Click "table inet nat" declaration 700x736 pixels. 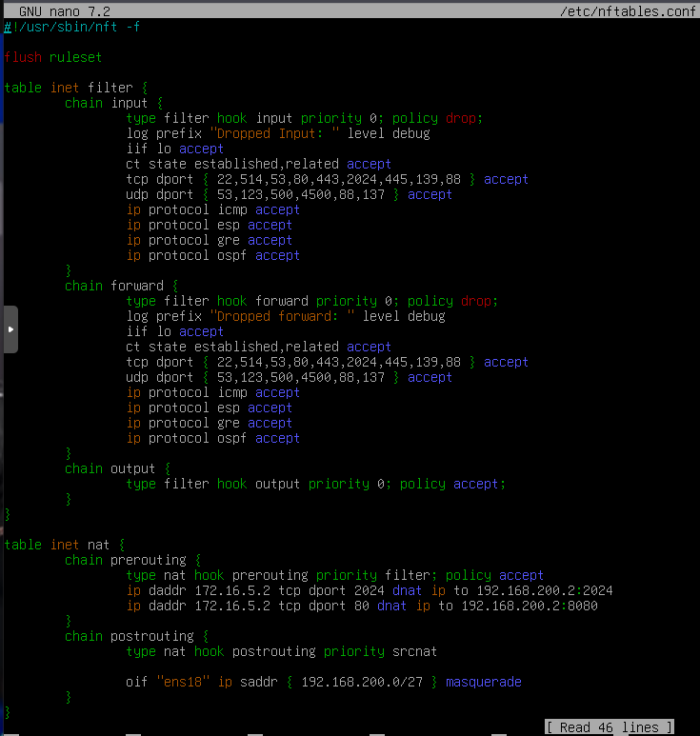(64, 545)
